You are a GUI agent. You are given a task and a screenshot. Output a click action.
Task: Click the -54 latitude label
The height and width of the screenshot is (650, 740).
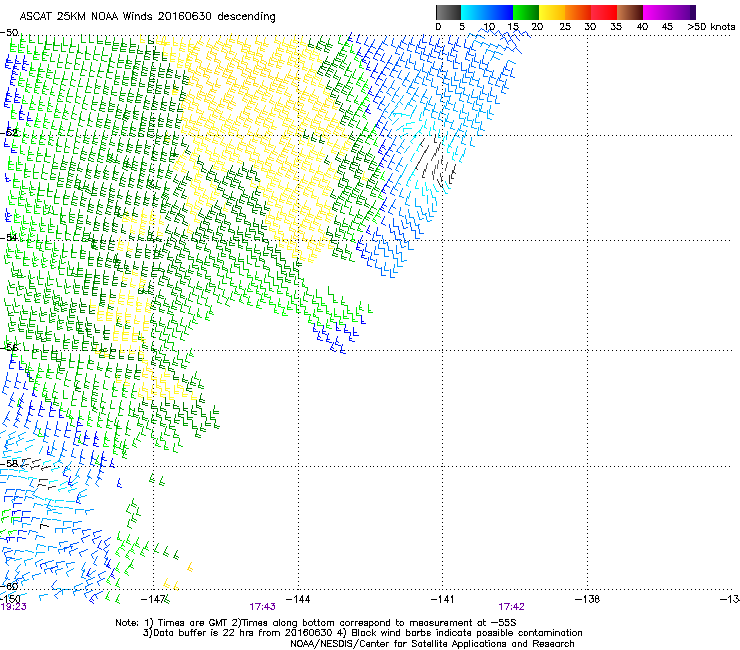pyautogui.click(x=9, y=237)
